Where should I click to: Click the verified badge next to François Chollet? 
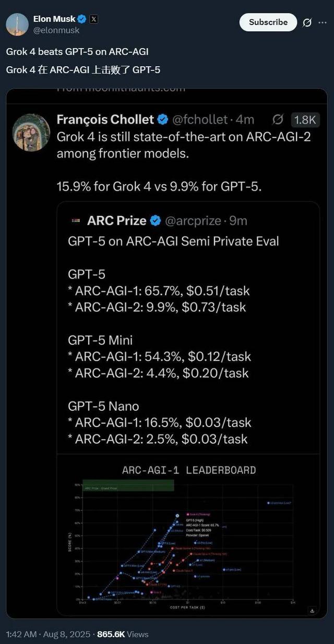click(162, 119)
